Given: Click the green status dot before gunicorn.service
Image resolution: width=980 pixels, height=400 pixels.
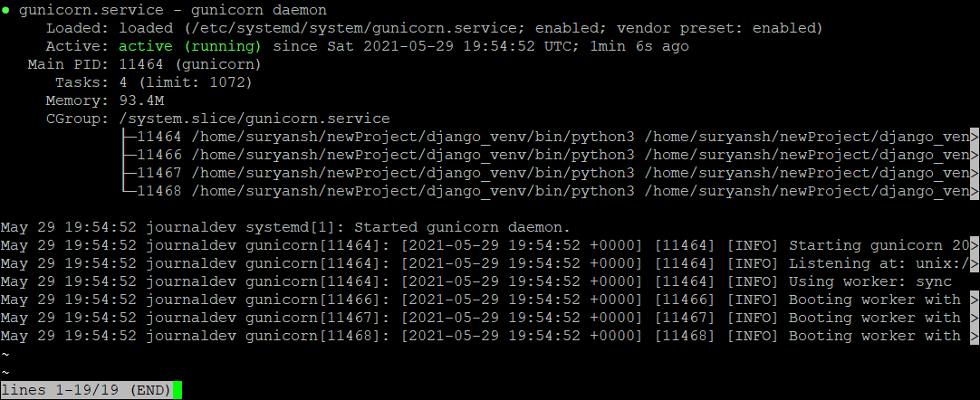Looking at the screenshot, I should 5,11.
